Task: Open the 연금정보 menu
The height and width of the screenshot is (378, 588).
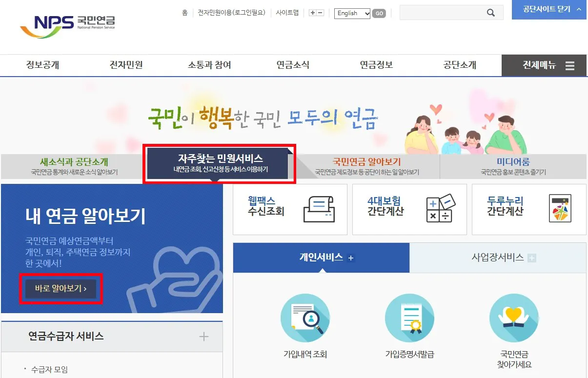Action: coord(376,65)
